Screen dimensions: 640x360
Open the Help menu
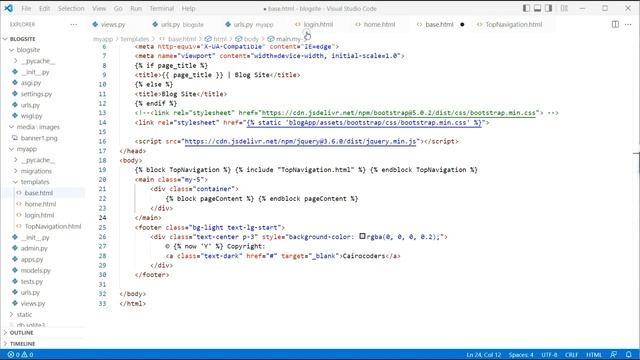click(188, 9)
